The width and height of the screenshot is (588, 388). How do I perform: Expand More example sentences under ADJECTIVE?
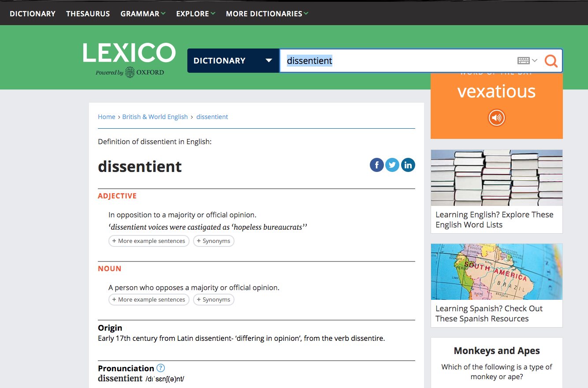tap(149, 241)
